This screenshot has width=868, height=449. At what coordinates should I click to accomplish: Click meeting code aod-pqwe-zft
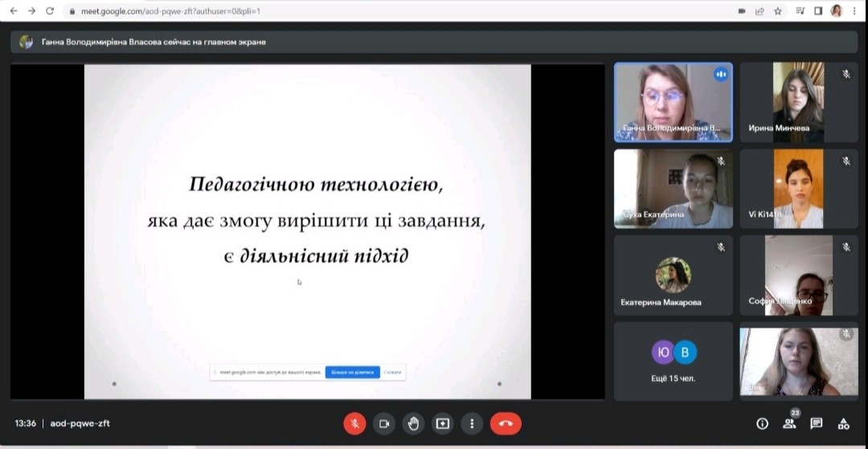tap(80, 423)
